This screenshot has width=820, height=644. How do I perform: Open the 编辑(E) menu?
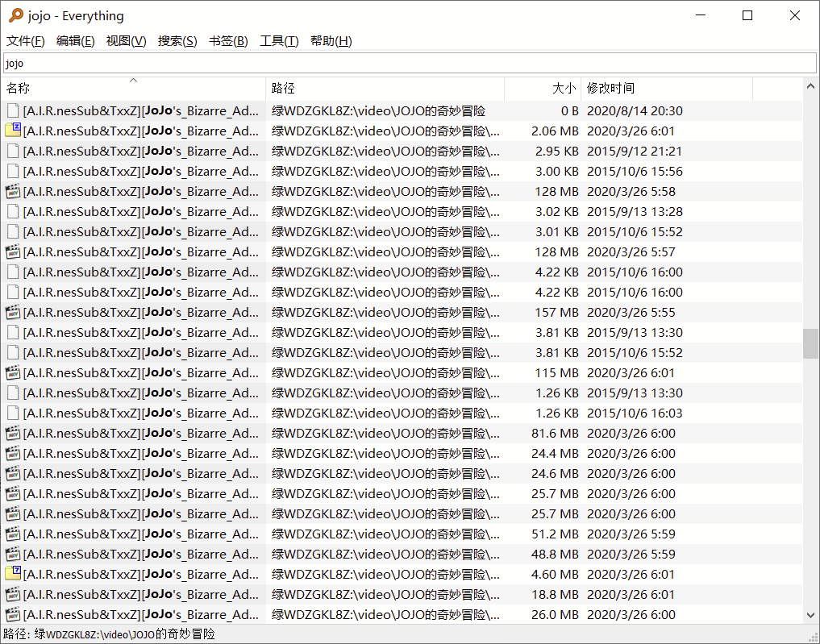(x=75, y=41)
